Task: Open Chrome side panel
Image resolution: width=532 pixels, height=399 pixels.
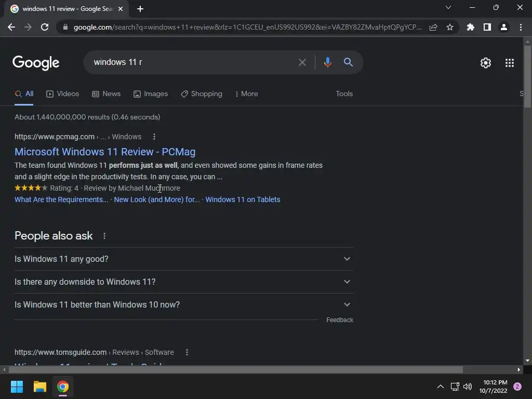Action: 487,27
